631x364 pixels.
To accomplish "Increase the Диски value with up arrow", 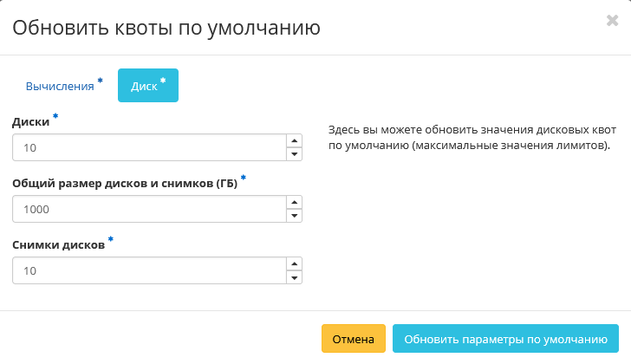I will point(295,141).
